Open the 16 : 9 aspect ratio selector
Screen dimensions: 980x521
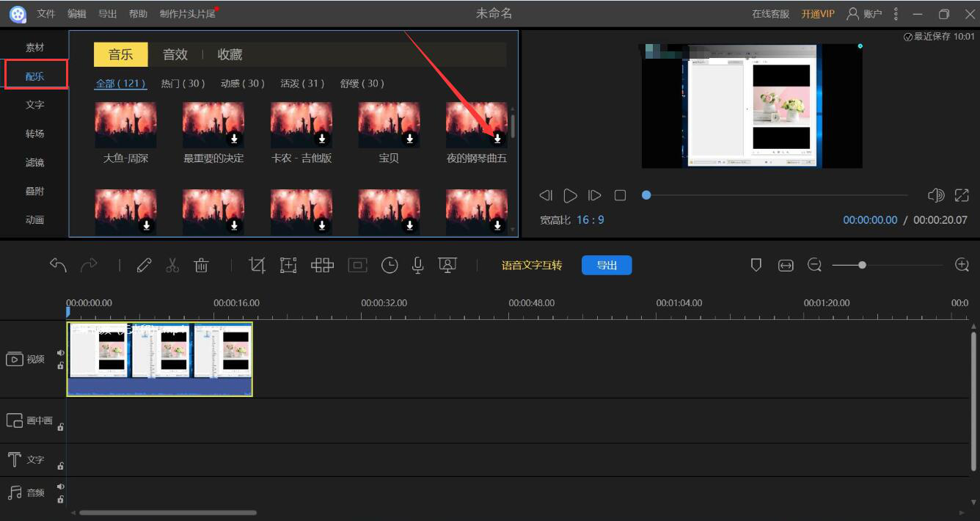tap(590, 220)
